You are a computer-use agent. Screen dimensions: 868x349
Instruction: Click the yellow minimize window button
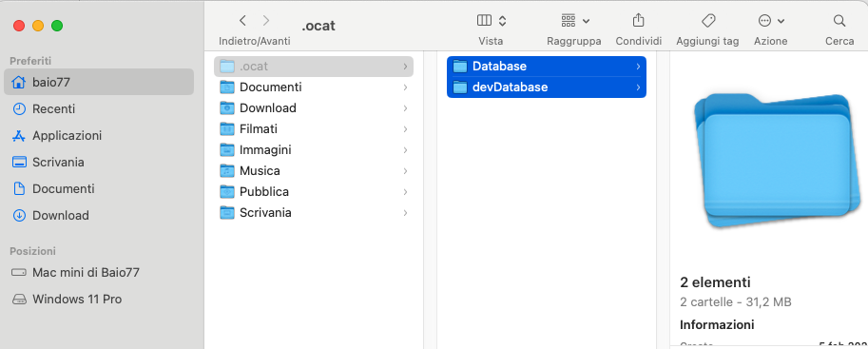[38, 26]
